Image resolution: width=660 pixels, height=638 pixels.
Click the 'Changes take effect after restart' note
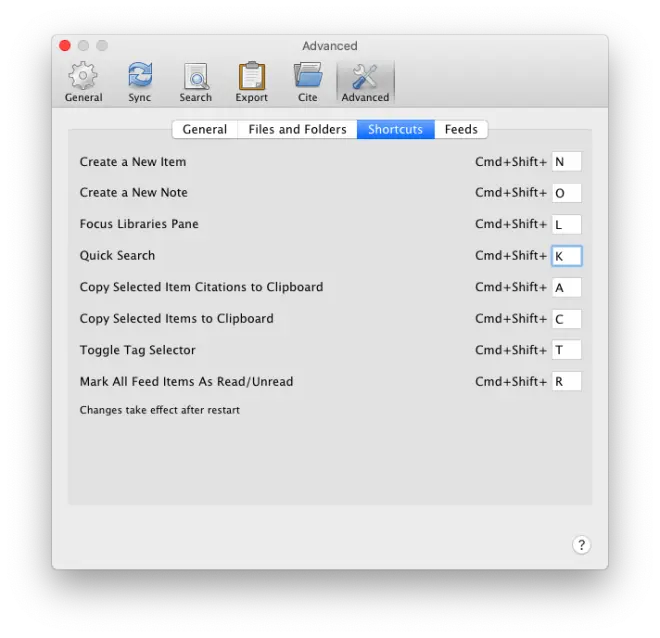pyautogui.click(x=160, y=410)
